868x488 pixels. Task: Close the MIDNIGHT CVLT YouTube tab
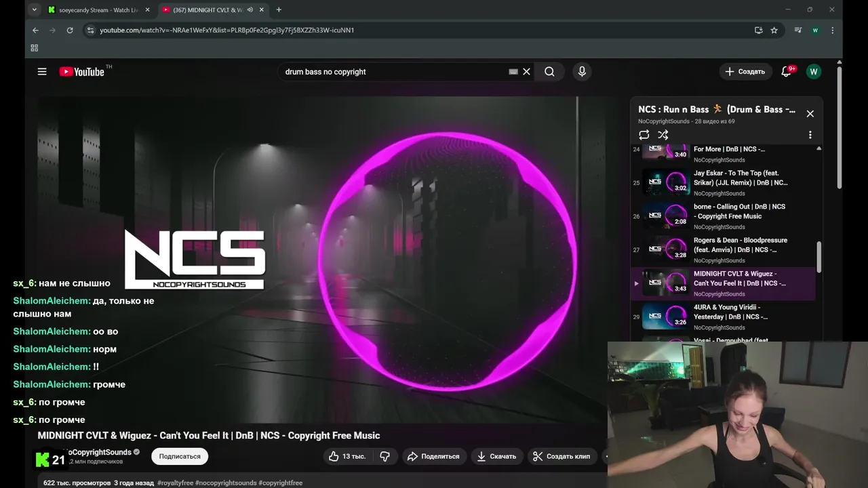(262, 9)
